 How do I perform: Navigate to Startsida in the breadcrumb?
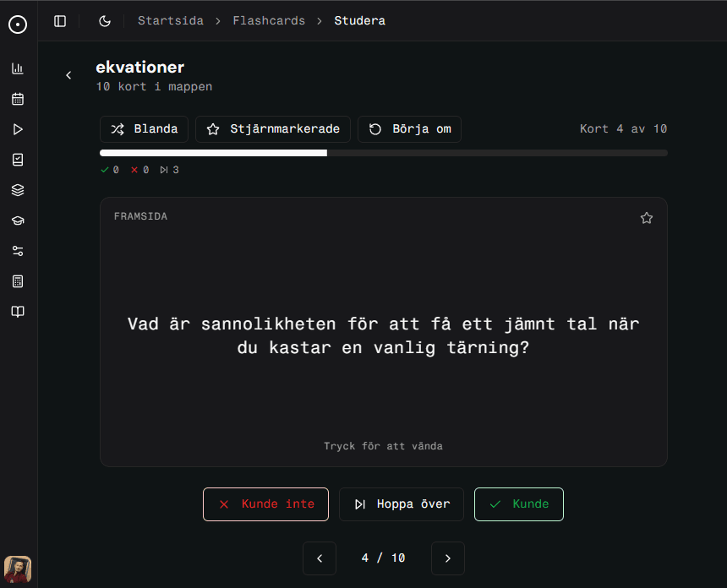(171, 21)
